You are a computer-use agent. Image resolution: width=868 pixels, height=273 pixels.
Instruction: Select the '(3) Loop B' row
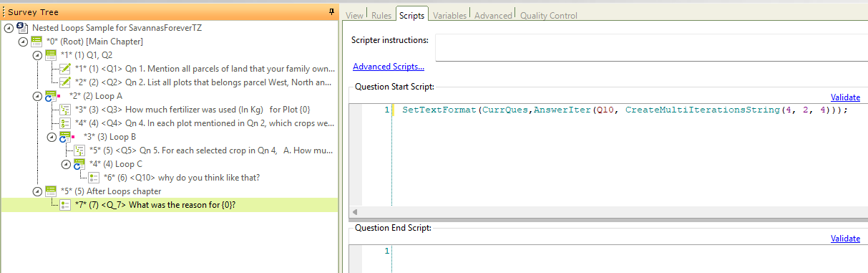(x=109, y=136)
